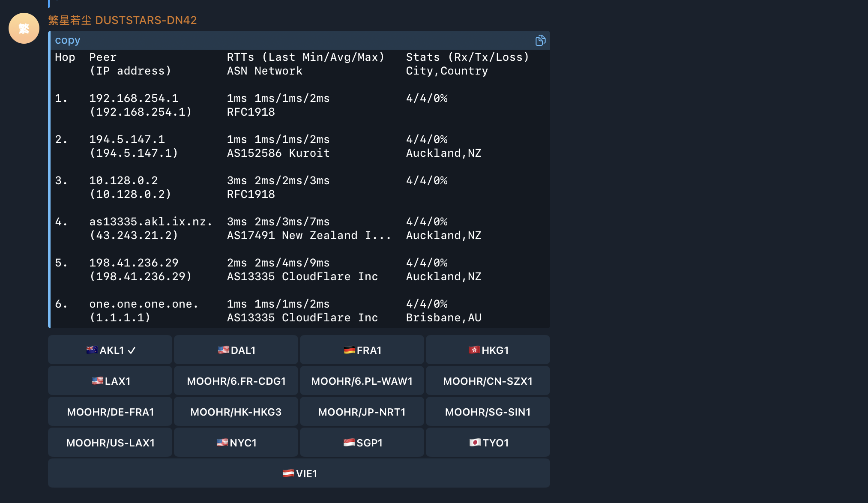Screen dimensions: 868x503
Task: Click hop 5 address 198.41.236.29
Action: click(x=134, y=263)
